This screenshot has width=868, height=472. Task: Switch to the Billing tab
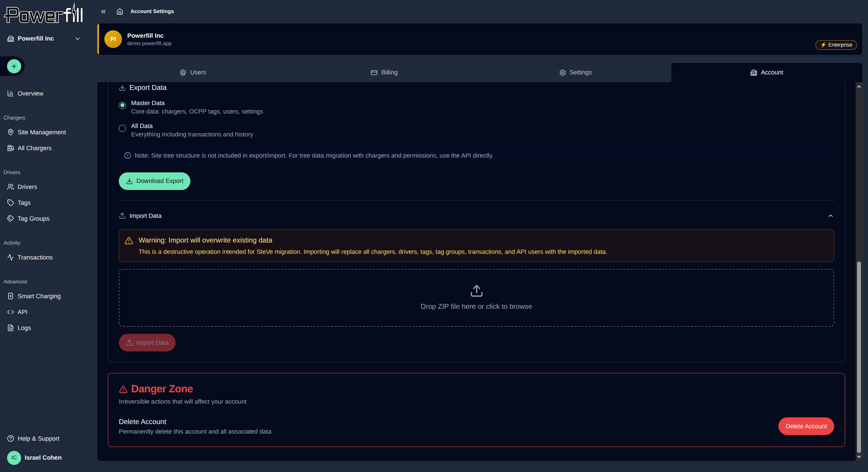point(384,72)
